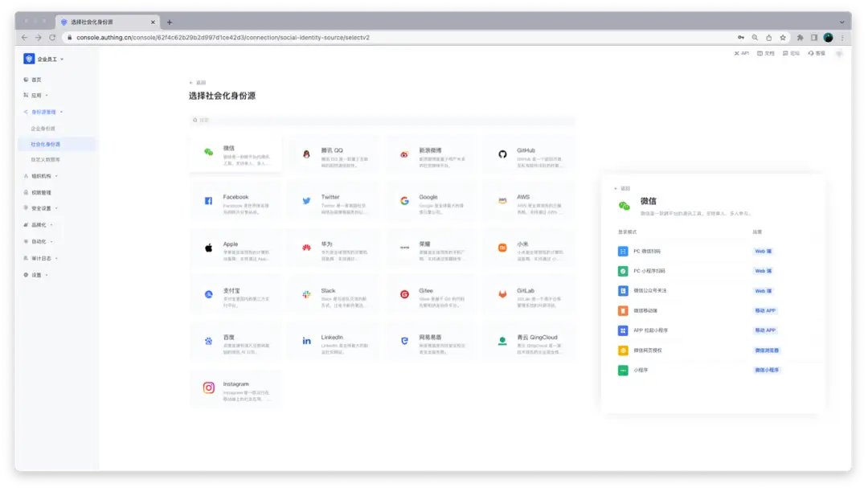This screenshot has width=868, height=488.
Task: Pick the GitLab fox icon
Action: click(502, 294)
